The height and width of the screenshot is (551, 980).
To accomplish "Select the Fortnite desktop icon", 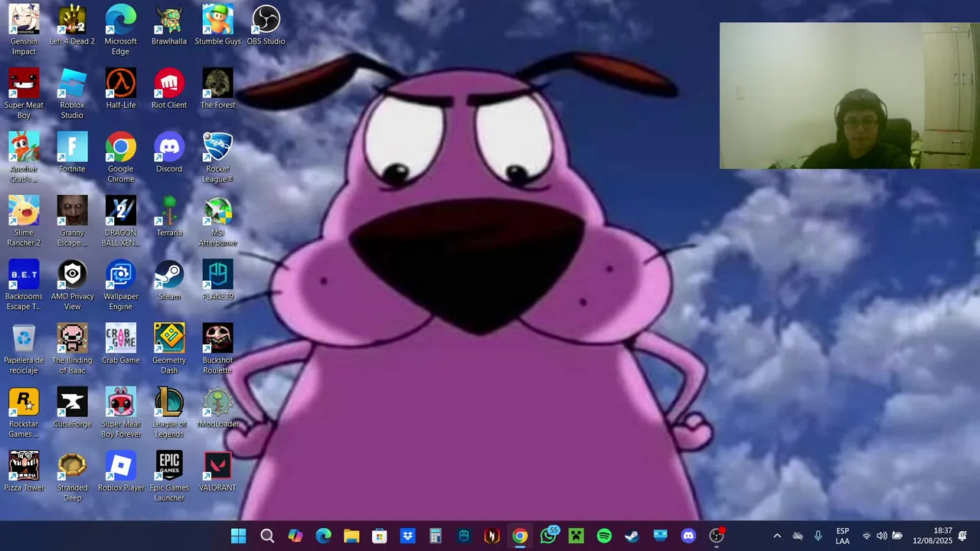I will click(x=72, y=153).
